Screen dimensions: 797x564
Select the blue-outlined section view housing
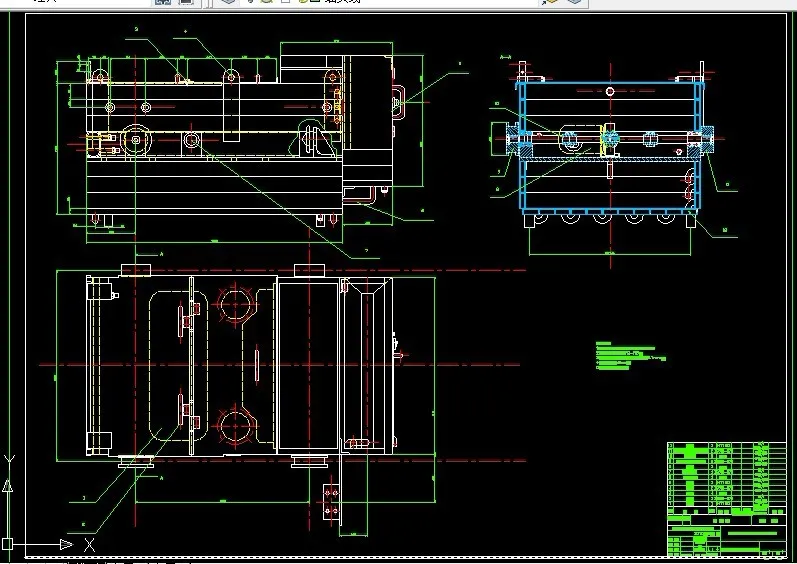(610, 146)
